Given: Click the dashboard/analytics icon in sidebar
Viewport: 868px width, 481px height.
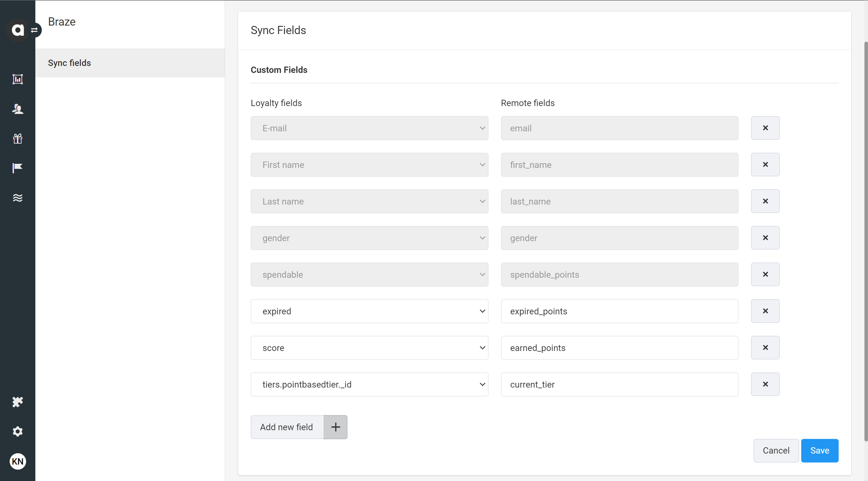Looking at the screenshot, I should pyautogui.click(x=17, y=79).
